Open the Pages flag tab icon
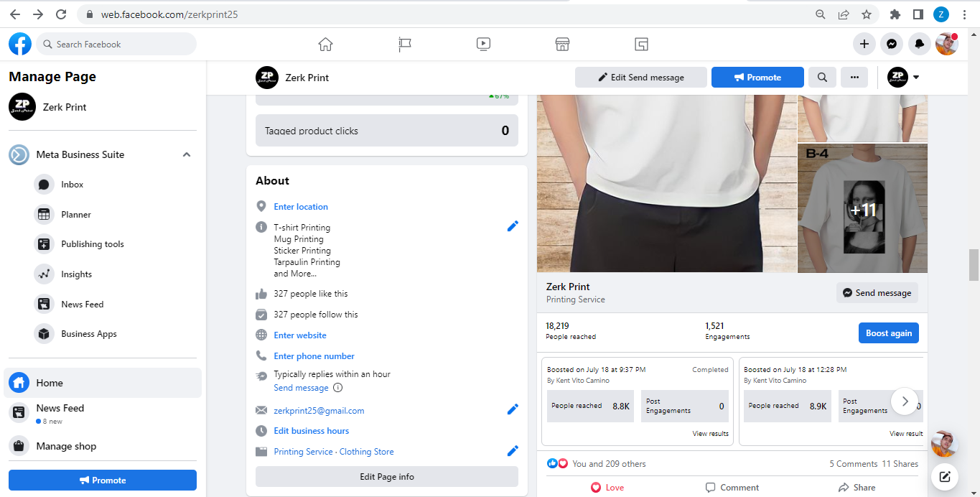The width and height of the screenshot is (980, 497). (x=405, y=45)
